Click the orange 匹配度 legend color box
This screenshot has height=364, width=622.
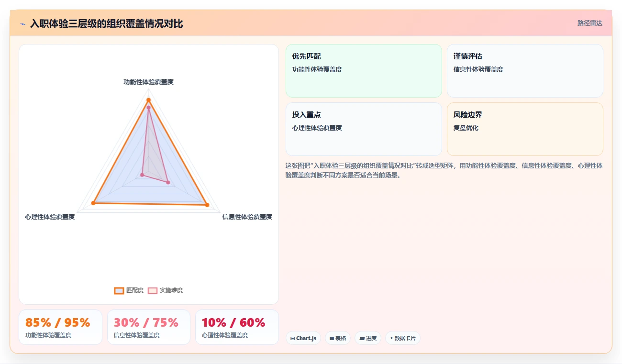click(119, 290)
